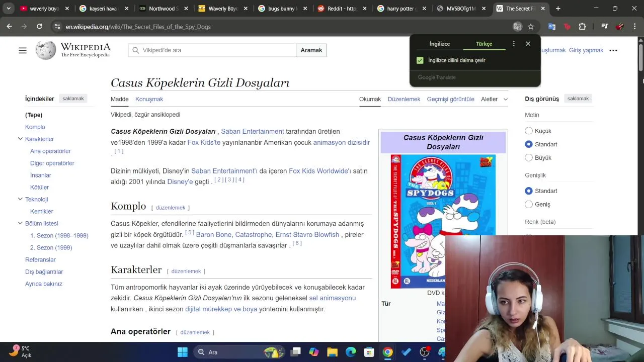The image size is (644, 362).
Task: Switch to Türkçe in translate popup
Action: pyautogui.click(x=484, y=44)
